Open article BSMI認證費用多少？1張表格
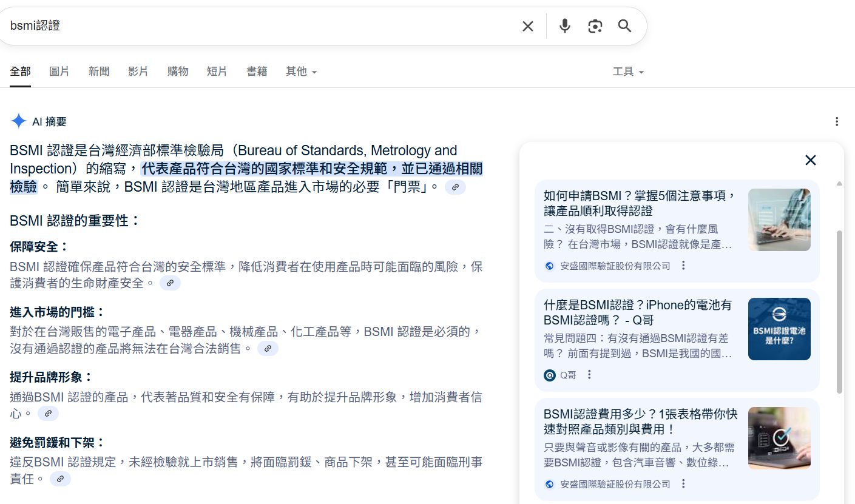 (x=641, y=422)
